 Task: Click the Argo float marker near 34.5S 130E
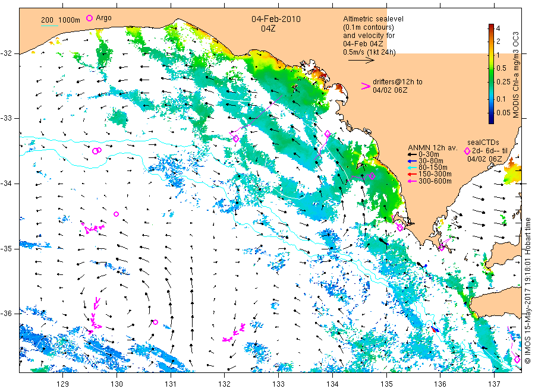117,214
